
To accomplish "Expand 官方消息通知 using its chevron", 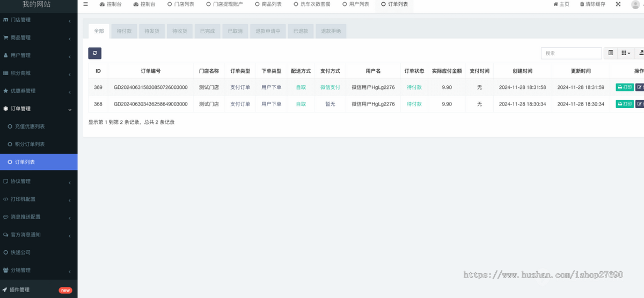I will click(x=70, y=235).
